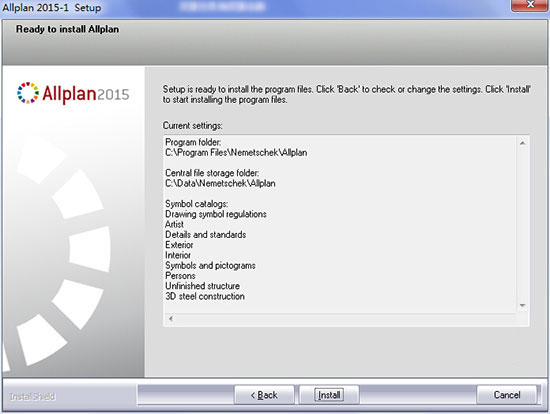Click the 'Ready to install Allplan' heading
The height and width of the screenshot is (414, 550).
click(x=67, y=29)
